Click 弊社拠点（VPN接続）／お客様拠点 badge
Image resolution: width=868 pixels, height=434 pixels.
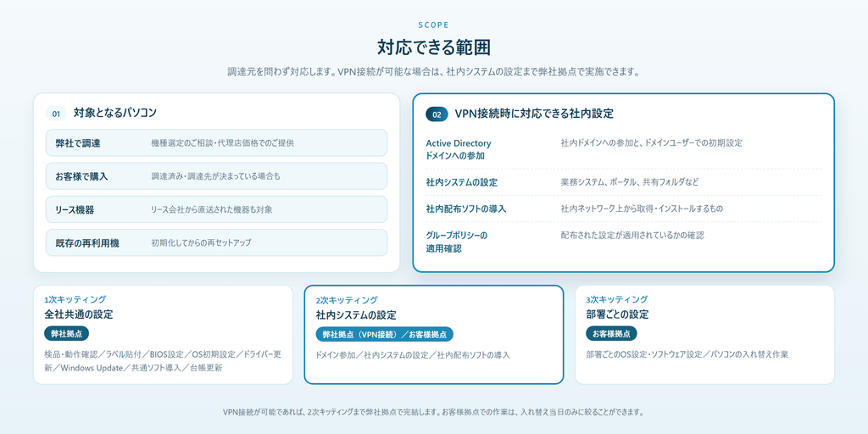pyautogui.click(x=384, y=334)
